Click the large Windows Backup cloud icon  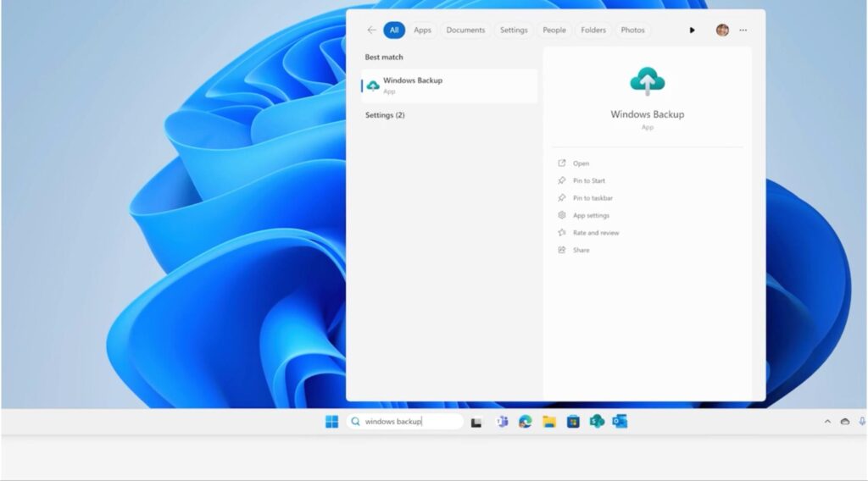tap(647, 81)
